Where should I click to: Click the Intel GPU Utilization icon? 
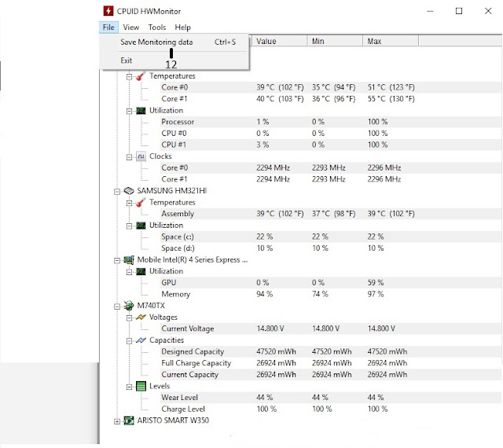[141, 271]
